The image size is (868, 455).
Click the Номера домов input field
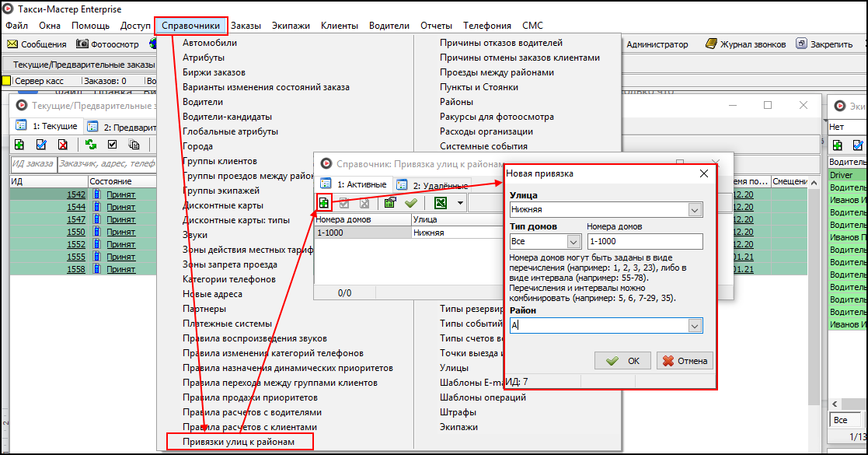click(644, 242)
